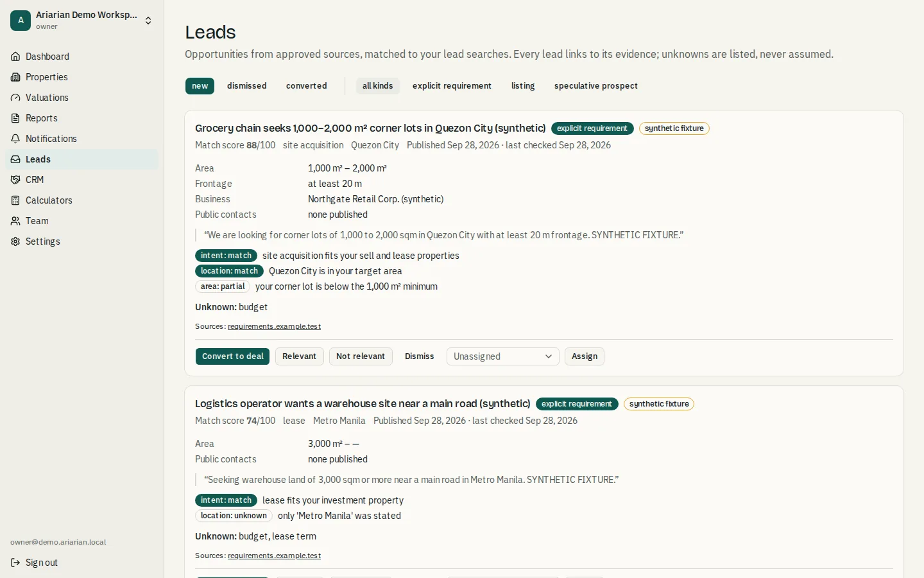Open the Dashboard page
The height and width of the screenshot is (578, 924).
81,57
